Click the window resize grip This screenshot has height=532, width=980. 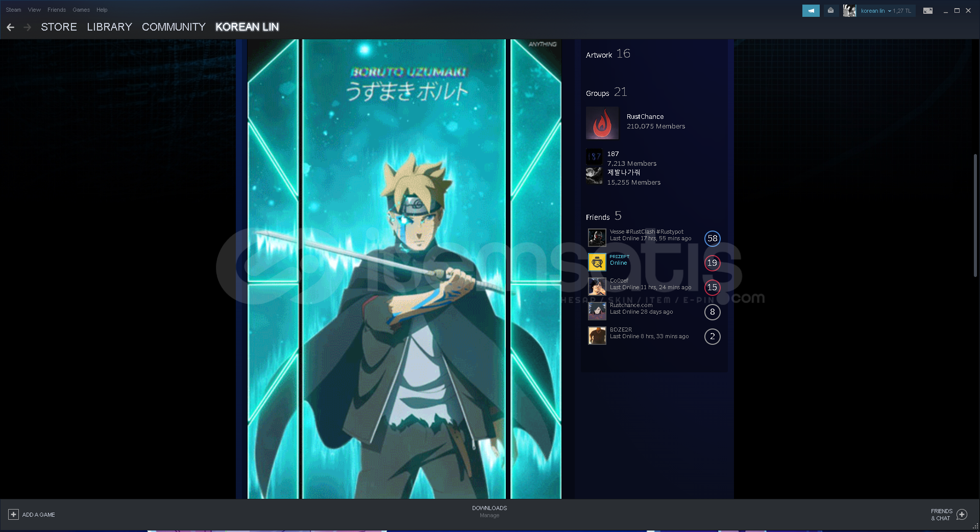coord(975,527)
